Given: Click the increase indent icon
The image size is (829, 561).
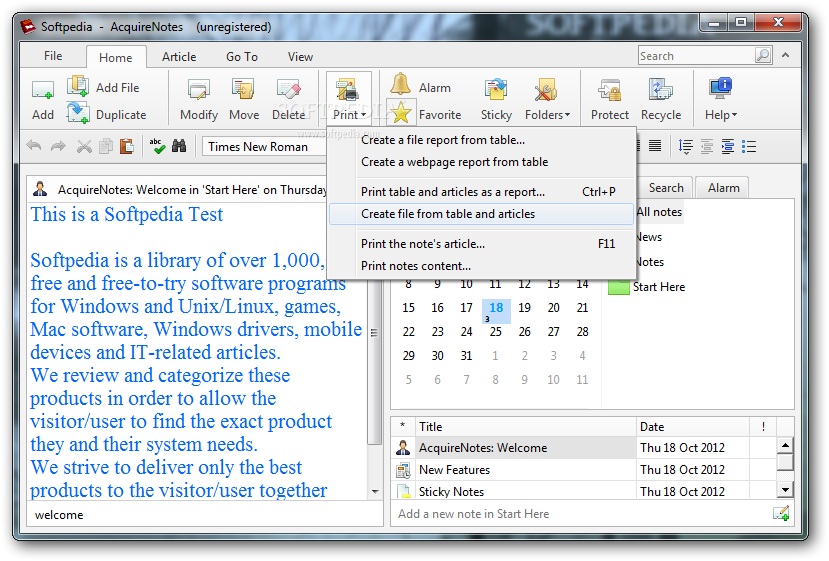Looking at the screenshot, I should (x=728, y=146).
